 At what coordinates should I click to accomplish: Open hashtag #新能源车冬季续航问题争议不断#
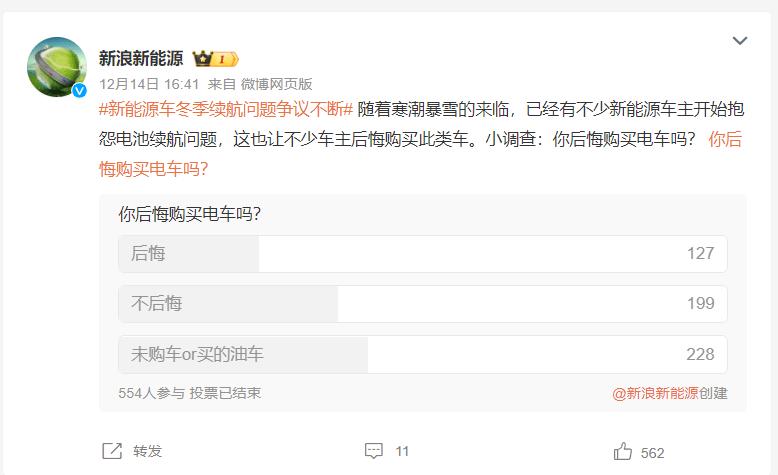tap(225, 109)
